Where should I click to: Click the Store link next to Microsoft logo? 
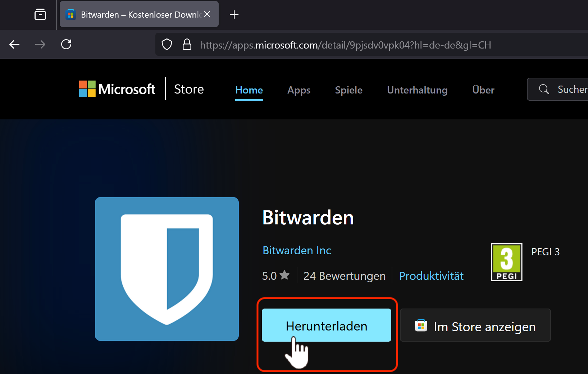[189, 89]
